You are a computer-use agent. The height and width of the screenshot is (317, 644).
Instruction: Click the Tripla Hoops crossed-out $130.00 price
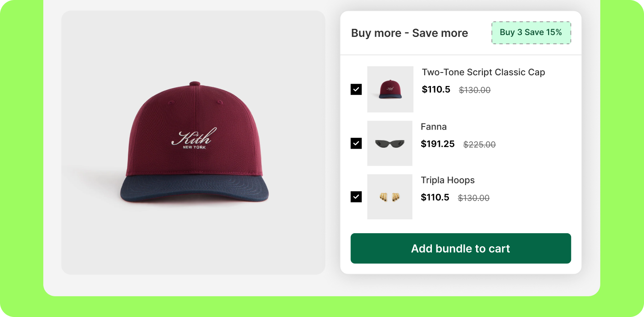click(x=474, y=198)
